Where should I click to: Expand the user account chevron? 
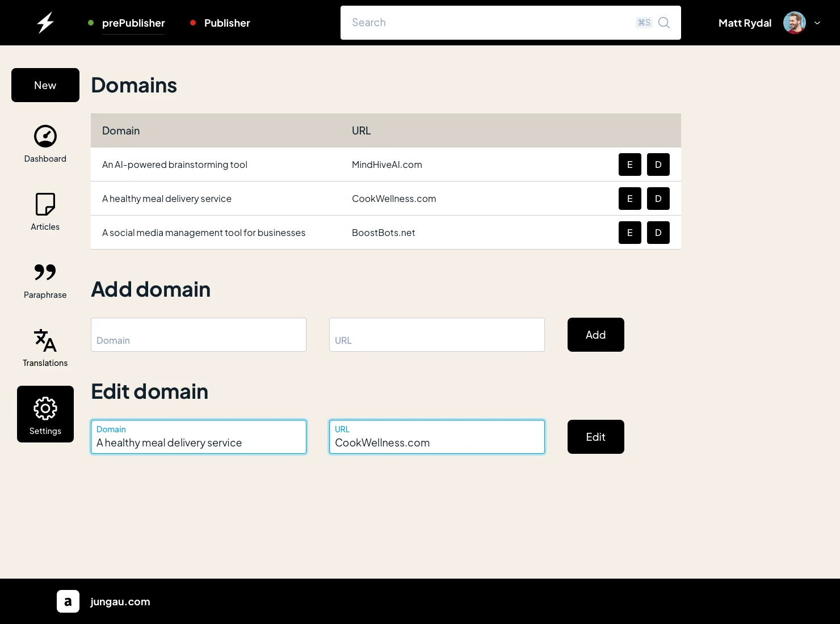817,23
